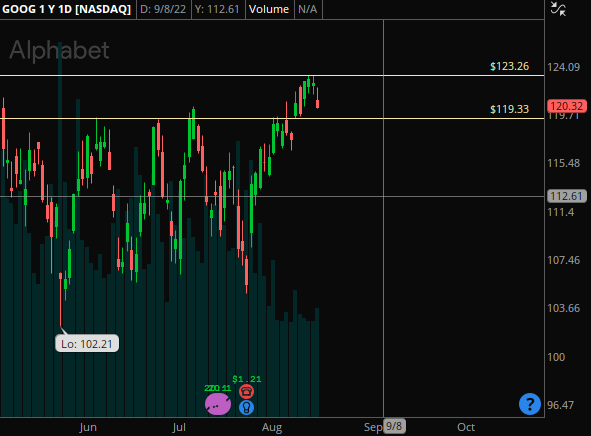Click the blue question mark help icon

pos(530,404)
